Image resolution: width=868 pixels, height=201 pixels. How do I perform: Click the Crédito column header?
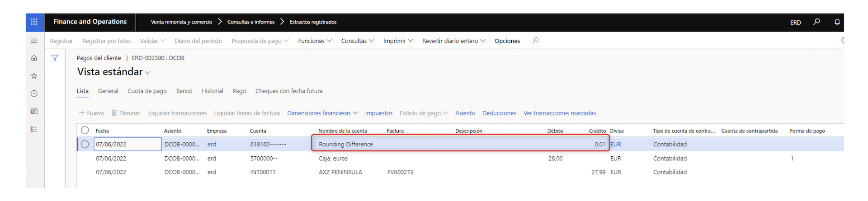point(597,131)
